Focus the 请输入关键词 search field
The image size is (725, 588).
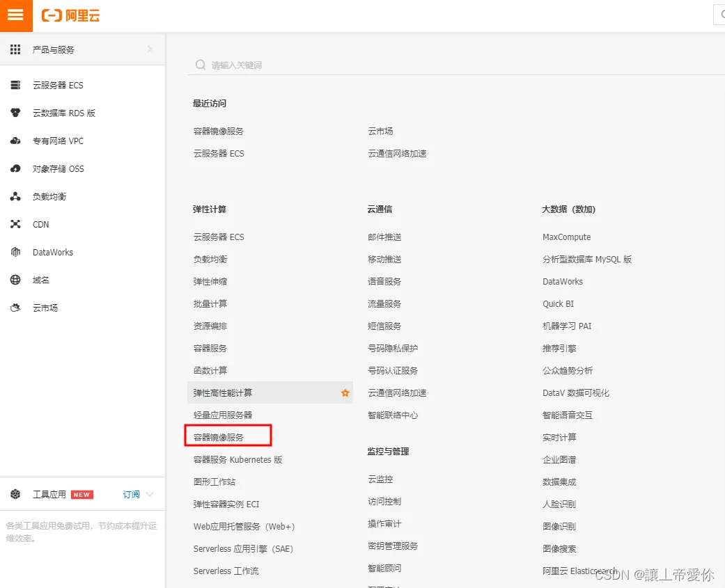pyautogui.click(x=458, y=65)
